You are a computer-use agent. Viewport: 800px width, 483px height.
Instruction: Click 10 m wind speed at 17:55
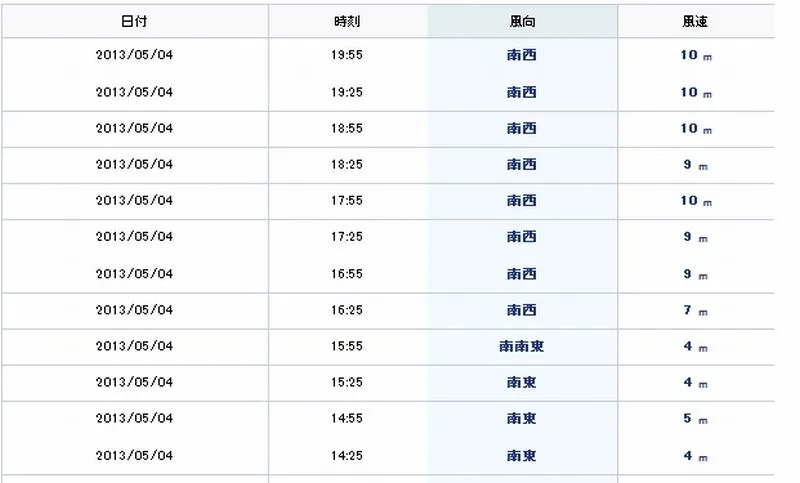coord(696,201)
